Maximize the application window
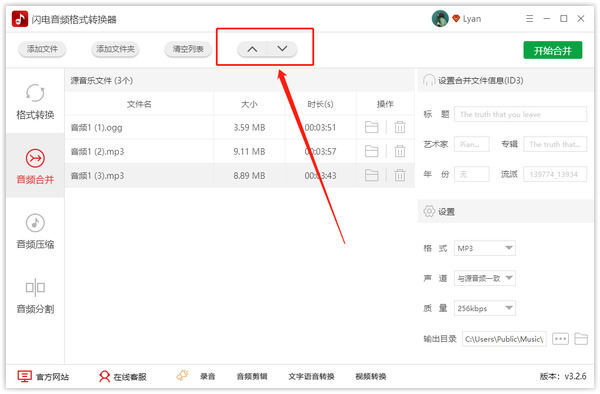Screen dimensions: 600x394 click(564, 18)
